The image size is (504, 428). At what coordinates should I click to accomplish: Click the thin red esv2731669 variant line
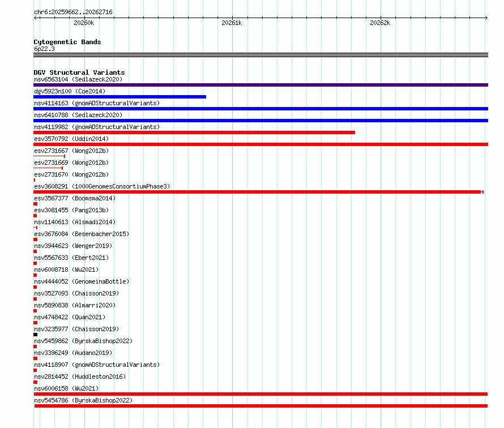coord(48,168)
